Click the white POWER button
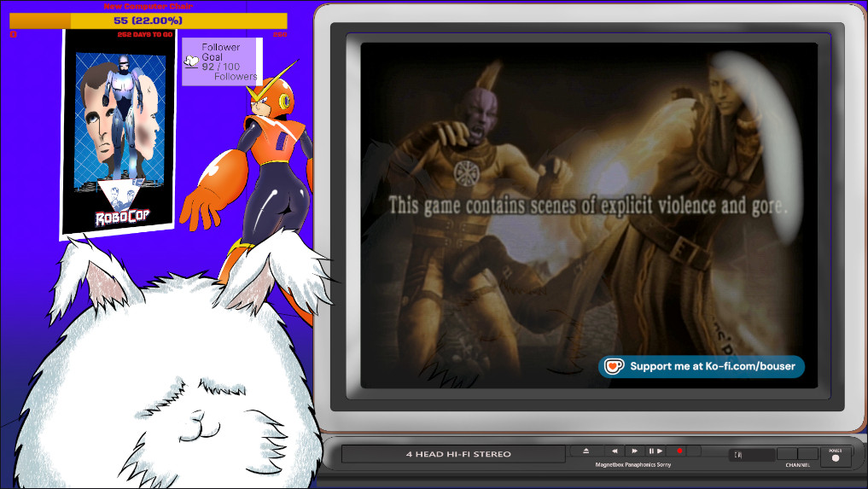Viewport: 868px width, 489px height. click(836, 458)
